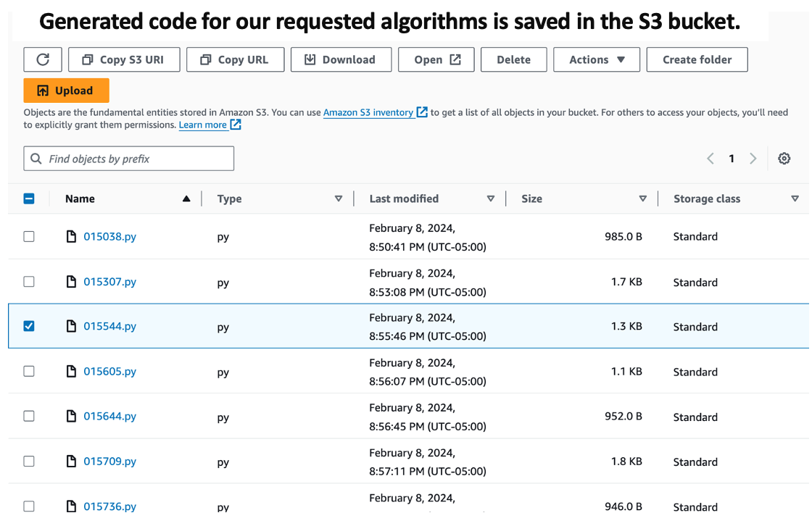Click the file icon beside 015038.py
The width and height of the screenshot is (812, 526).
click(x=71, y=236)
